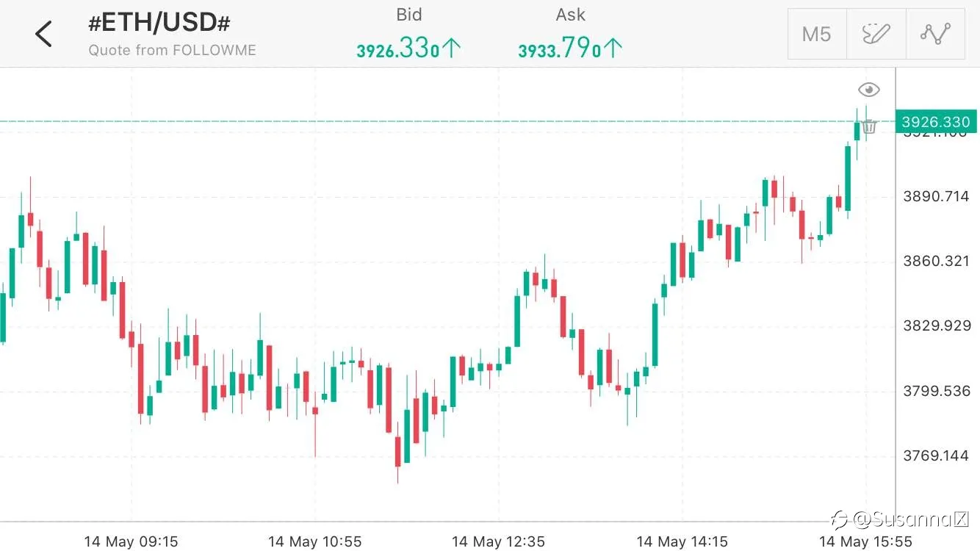This screenshot has width=980, height=551.
Task: Select the 14 May 12:35 time label
Action: click(498, 541)
